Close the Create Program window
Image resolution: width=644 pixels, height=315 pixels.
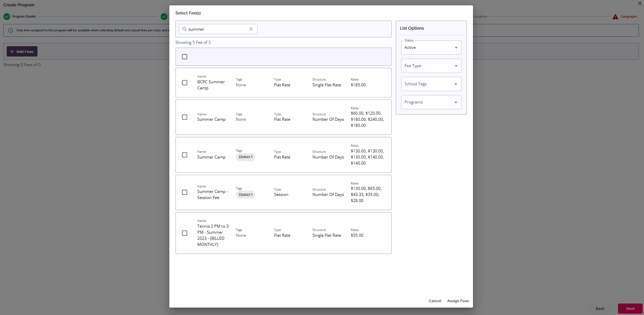pos(640,3)
